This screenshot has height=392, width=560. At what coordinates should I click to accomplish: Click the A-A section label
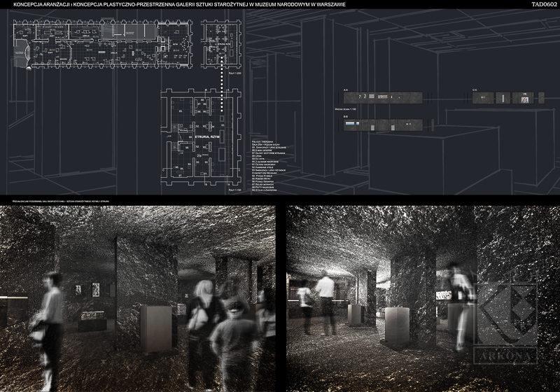(345, 90)
